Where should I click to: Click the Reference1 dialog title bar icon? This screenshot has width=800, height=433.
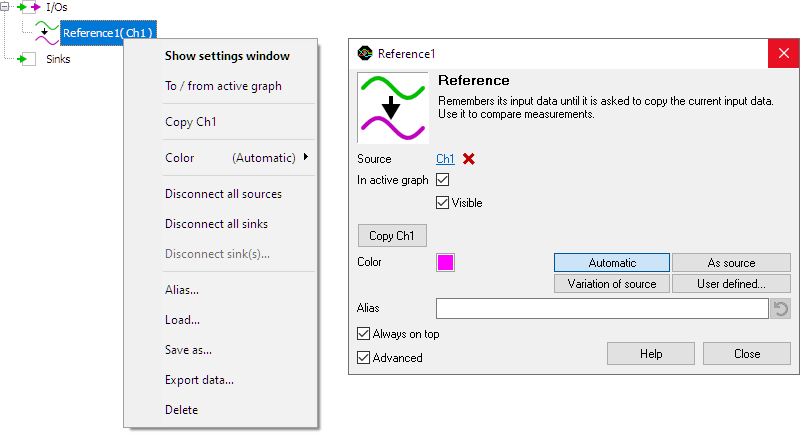[x=365, y=53]
